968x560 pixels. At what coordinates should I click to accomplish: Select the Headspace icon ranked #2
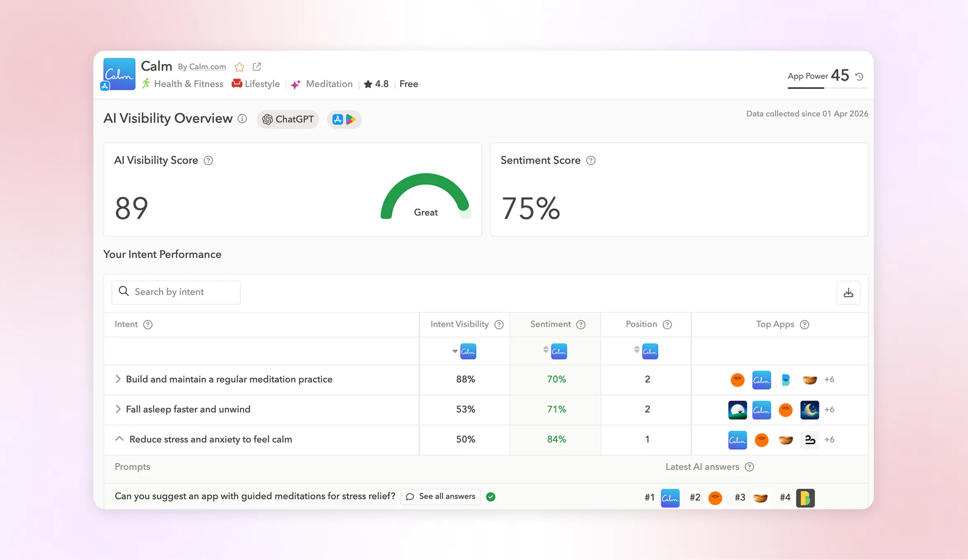click(x=715, y=497)
